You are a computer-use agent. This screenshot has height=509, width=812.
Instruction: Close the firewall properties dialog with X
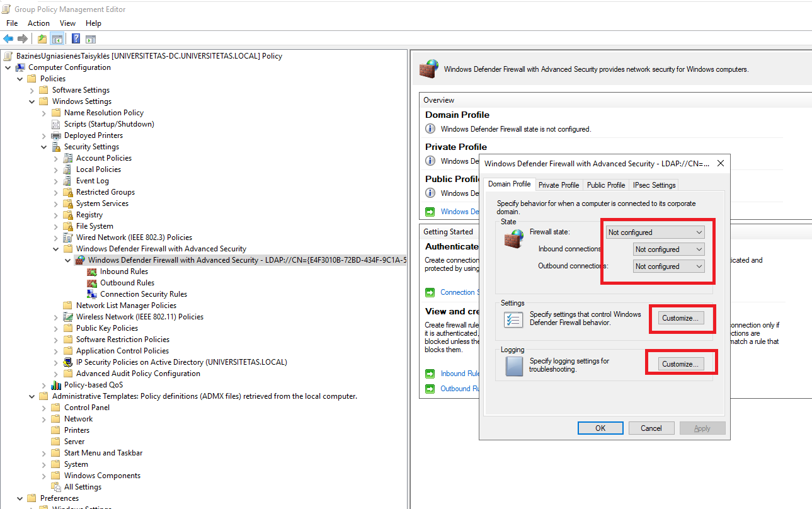[x=721, y=163]
